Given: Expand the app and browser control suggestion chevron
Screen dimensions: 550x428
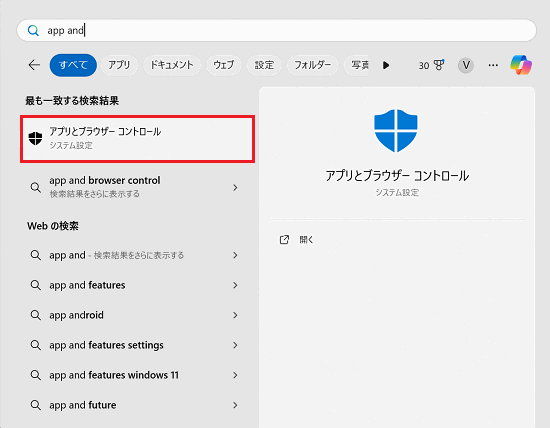Looking at the screenshot, I should [x=235, y=188].
